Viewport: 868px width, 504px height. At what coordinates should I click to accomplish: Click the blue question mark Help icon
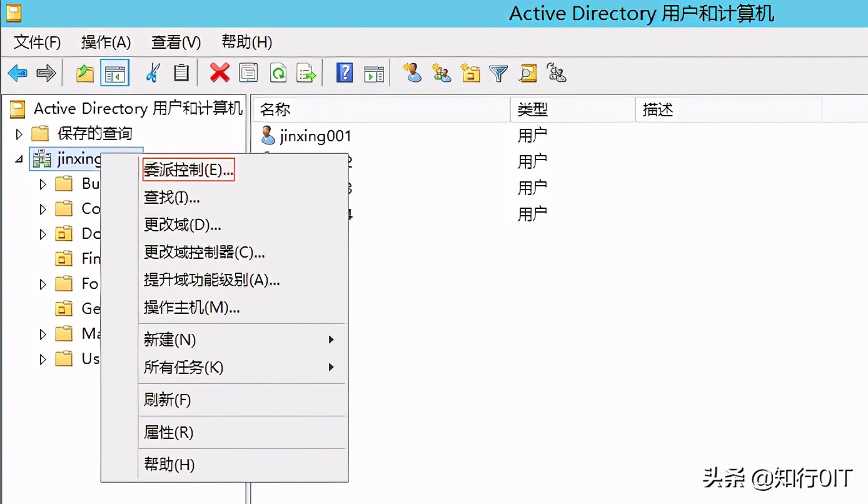point(345,73)
